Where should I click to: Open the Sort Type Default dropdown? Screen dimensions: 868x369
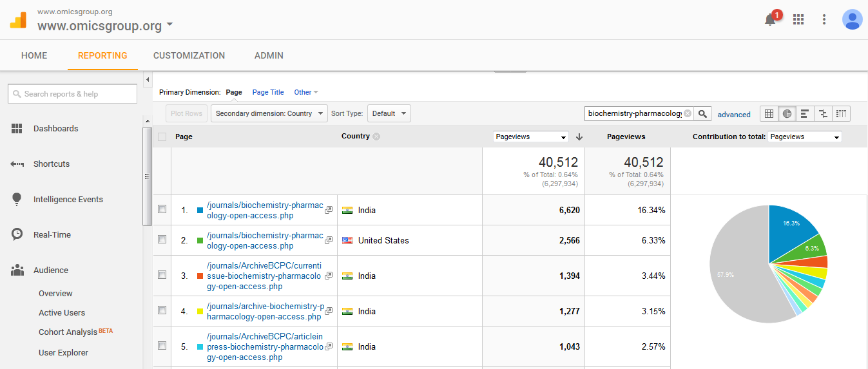click(389, 114)
